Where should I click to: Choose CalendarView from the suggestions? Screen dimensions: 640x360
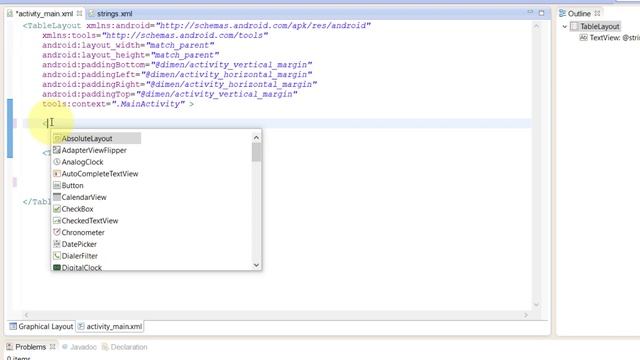[84, 198]
